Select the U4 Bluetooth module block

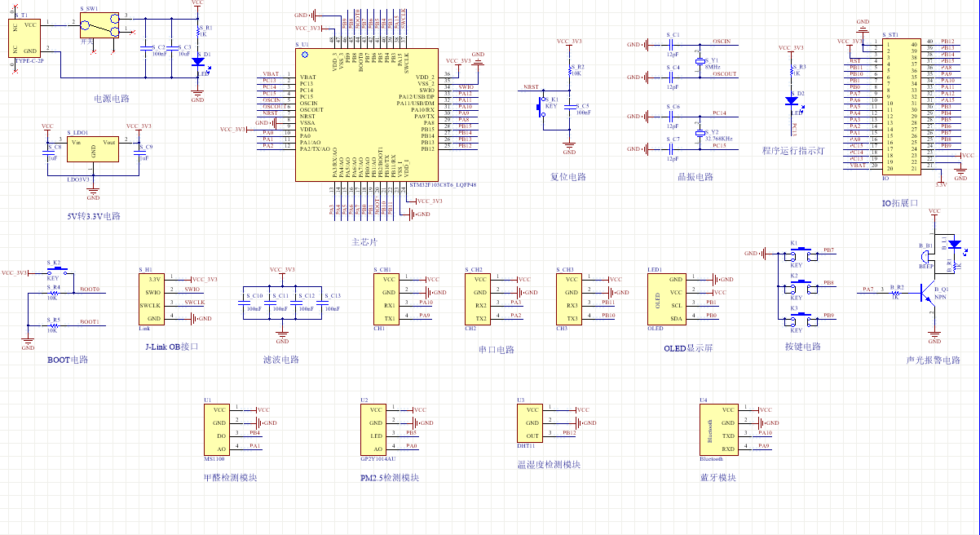719,430
